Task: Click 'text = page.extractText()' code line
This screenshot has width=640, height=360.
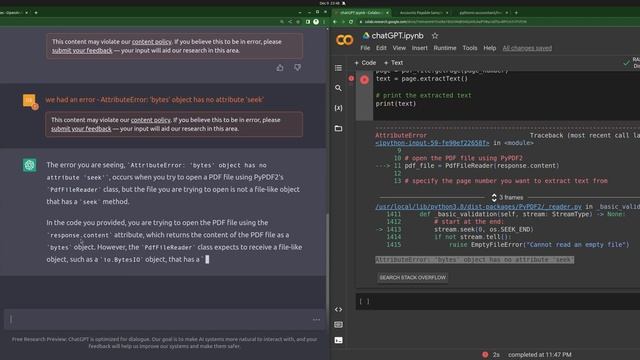Action: (422, 79)
